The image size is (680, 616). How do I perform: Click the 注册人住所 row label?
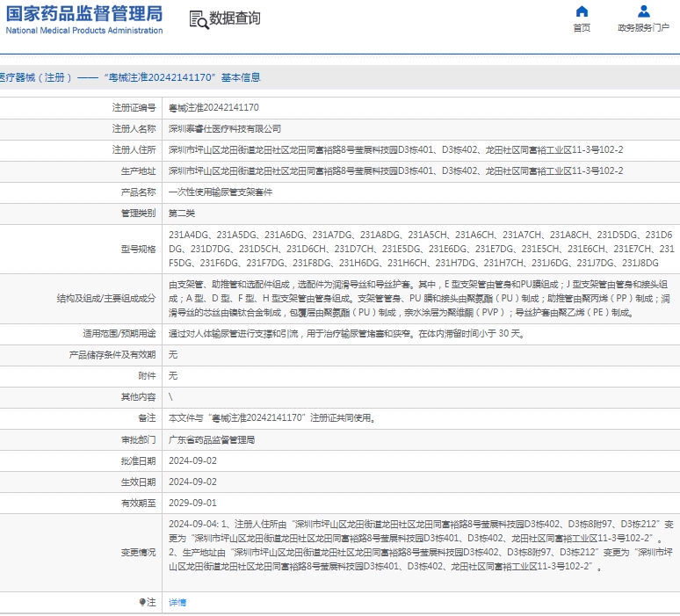tap(134, 150)
